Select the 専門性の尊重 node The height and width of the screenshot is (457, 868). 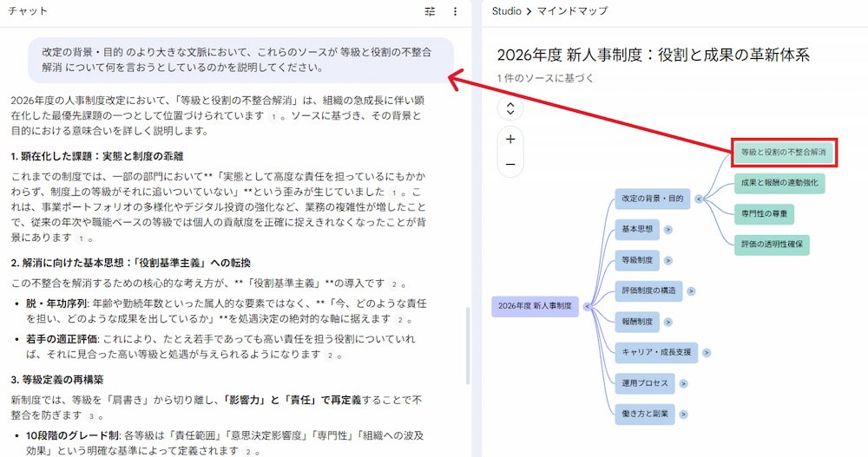coord(763,213)
